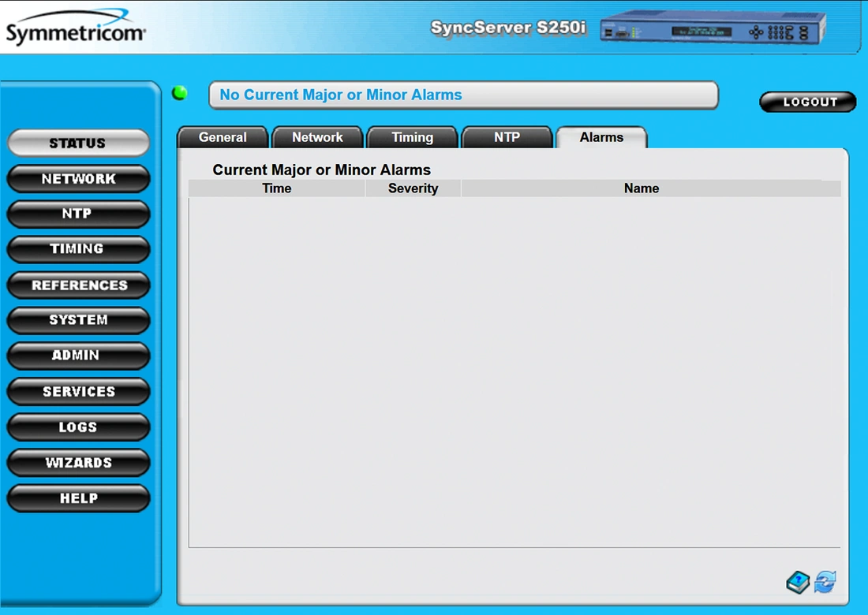This screenshot has width=868, height=615.
Task: Click the Severity column header
Action: coord(413,188)
